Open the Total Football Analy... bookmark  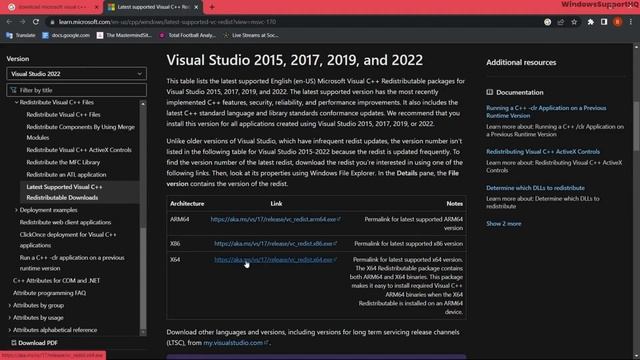(188, 36)
